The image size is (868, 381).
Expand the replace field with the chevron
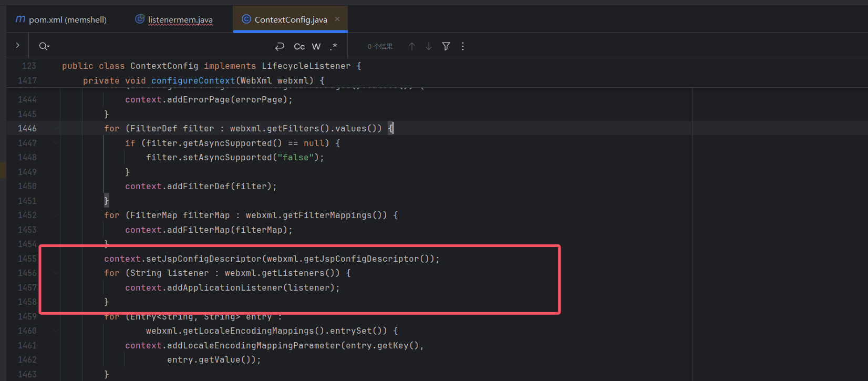(17, 46)
